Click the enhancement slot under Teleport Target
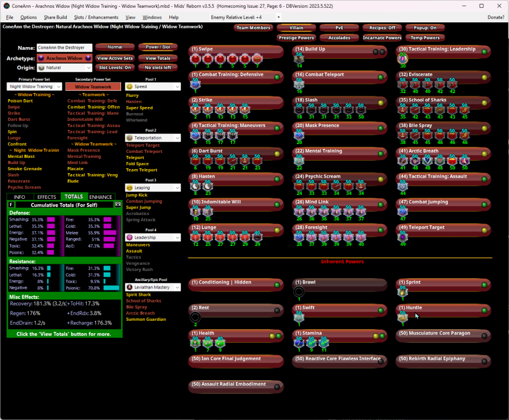This screenshot has width=509, height=420. tap(402, 237)
